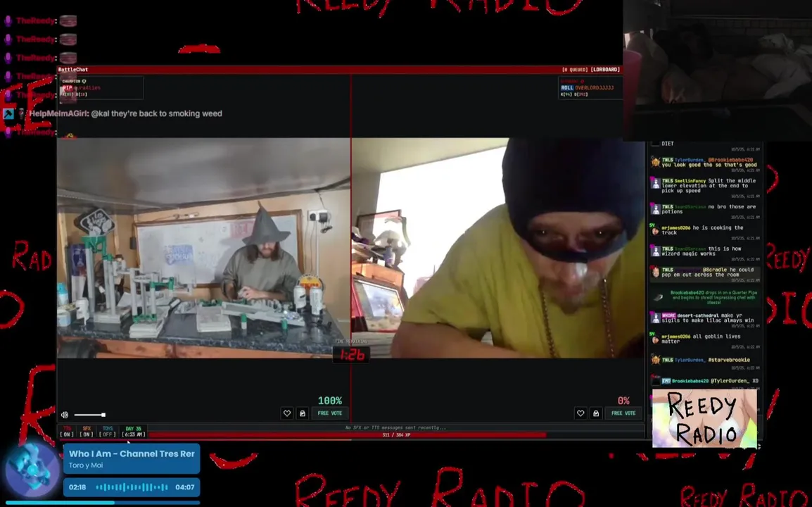The image size is (812, 507).
Task: Click Brookiebabe420 avatar on XD message
Action: (656, 380)
